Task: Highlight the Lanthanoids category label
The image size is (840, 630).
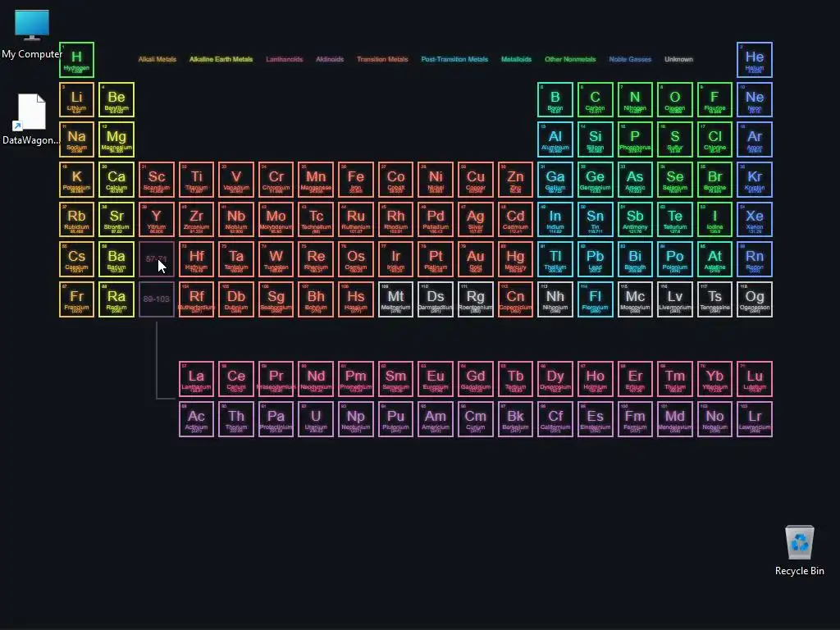Action: pyautogui.click(x=285, y=59)
